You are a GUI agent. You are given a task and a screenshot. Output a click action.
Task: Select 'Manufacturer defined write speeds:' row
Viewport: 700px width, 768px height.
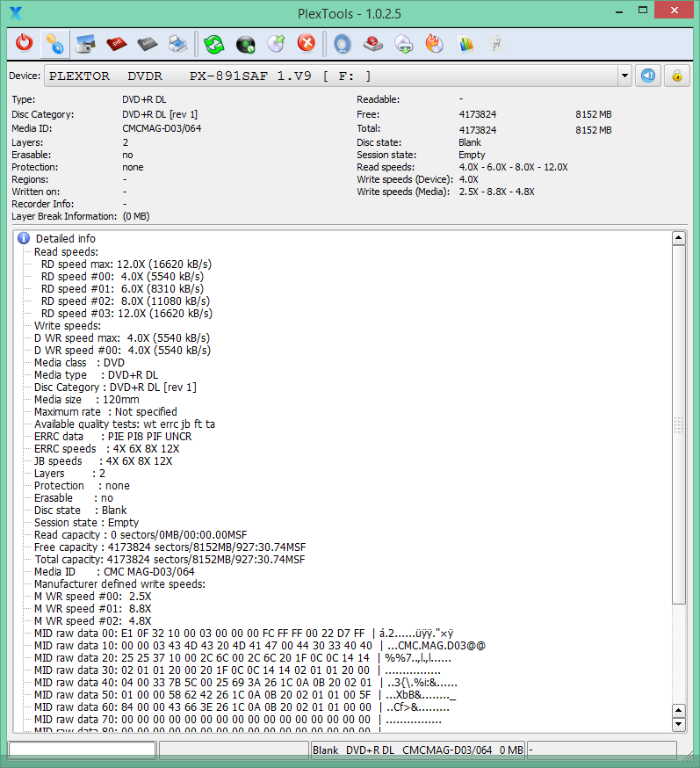pos(120,583)
